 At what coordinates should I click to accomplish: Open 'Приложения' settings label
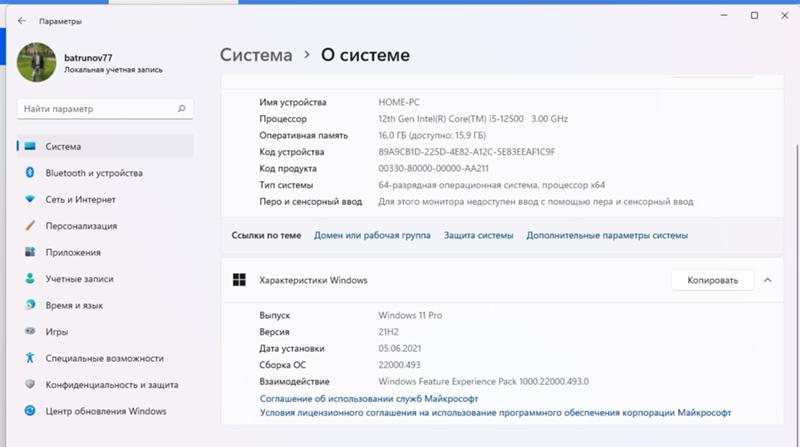(73, 253)
